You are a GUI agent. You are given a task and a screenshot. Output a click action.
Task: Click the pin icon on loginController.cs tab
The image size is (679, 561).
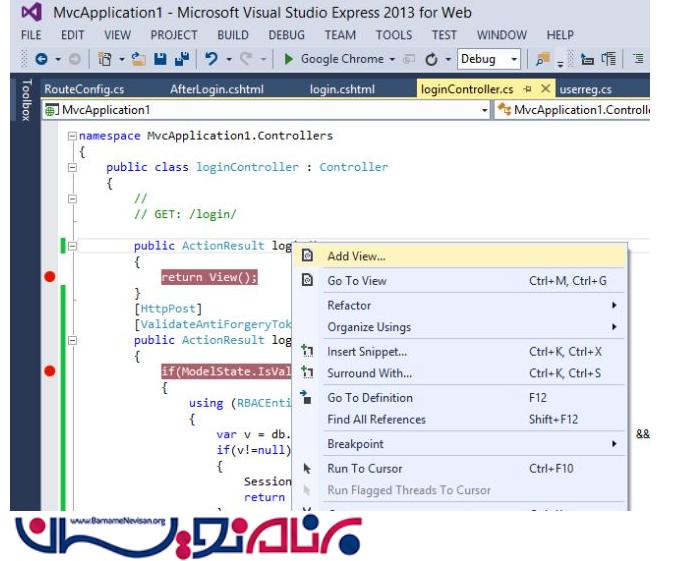pyautogui.click(x=527, y=89)
